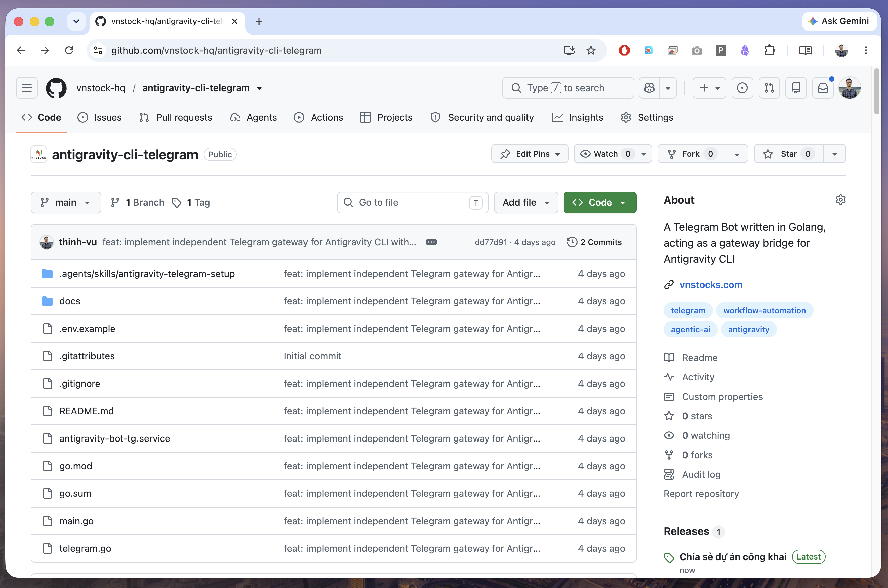Fork the repository
The height and width of the screenshot is (588, 888).
click(x=691, y=154)
